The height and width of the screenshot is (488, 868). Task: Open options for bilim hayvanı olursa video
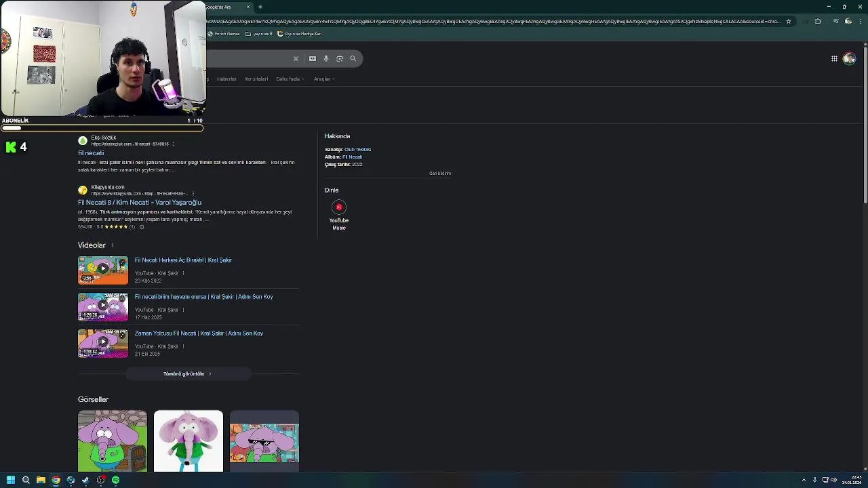pyautogui.click(x=183, y=310)
